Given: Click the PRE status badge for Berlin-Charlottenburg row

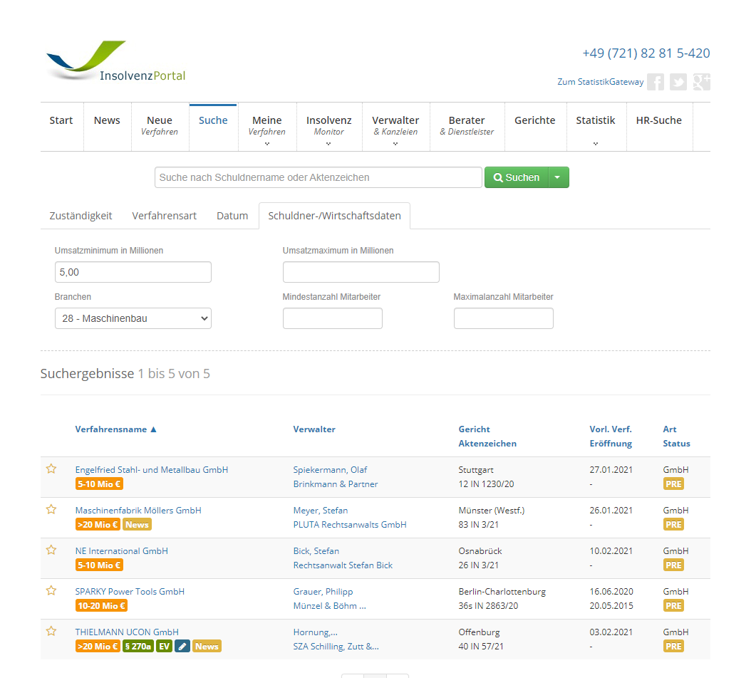Looking at the screenshot, I should tap(673, 606).
